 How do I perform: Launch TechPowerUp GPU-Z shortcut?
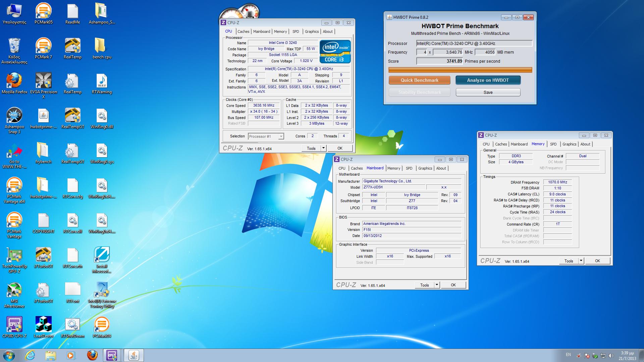pos(14,260)
